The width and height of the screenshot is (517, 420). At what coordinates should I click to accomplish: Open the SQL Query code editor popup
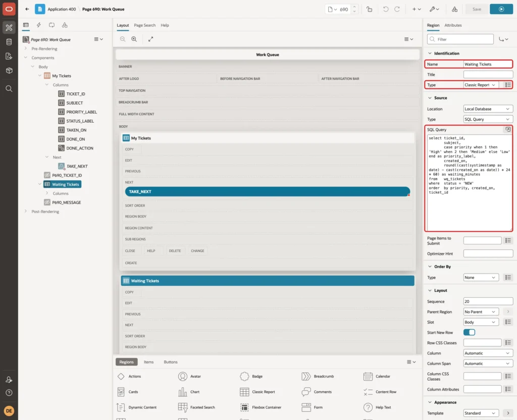[508, 130]
